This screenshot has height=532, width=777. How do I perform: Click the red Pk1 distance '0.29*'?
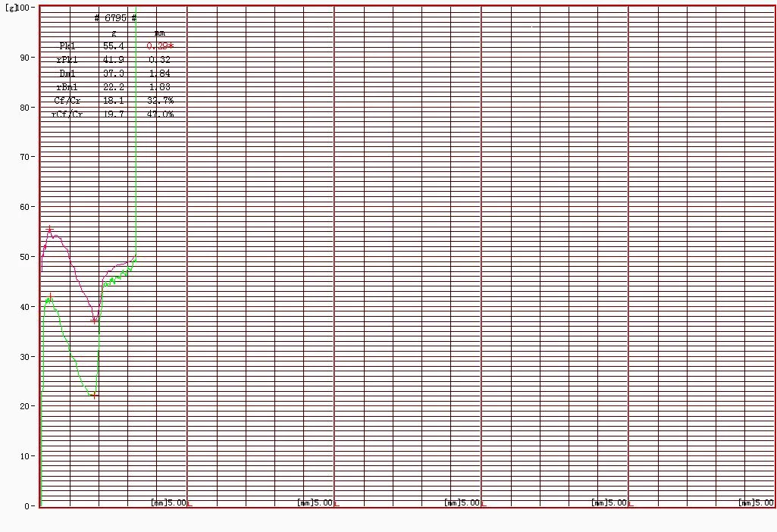tap(160, 46)
